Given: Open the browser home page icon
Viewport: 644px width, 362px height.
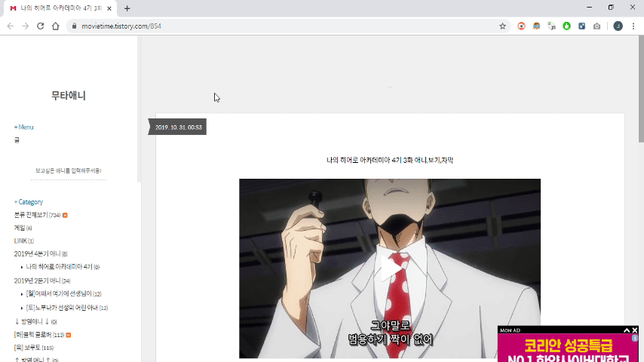Looking at the screenshot, I should pyautogui.click(x=56, y=26).
